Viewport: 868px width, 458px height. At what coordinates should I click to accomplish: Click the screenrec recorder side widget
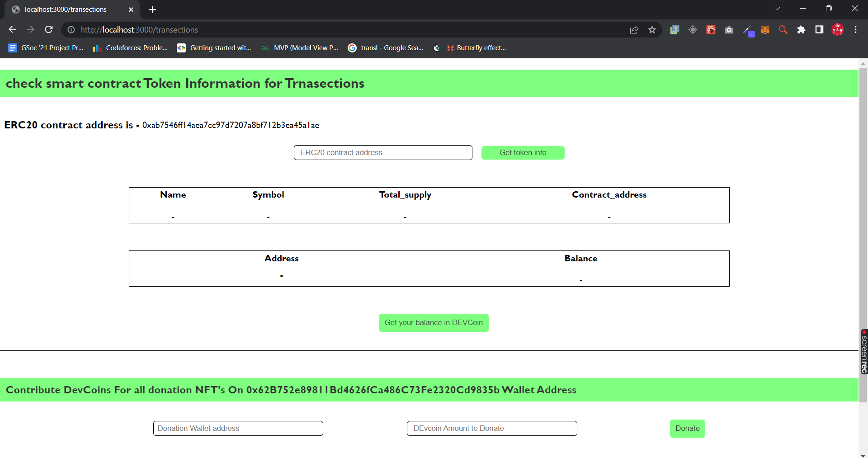point(864,352)
